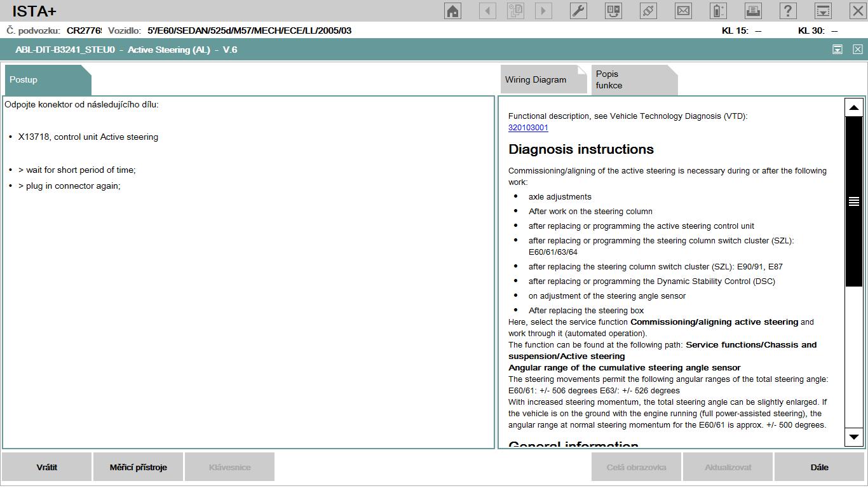The image size is (868, 488).
Task: Open Měřicí přístroje measuring devices
Action: point(138,467)
